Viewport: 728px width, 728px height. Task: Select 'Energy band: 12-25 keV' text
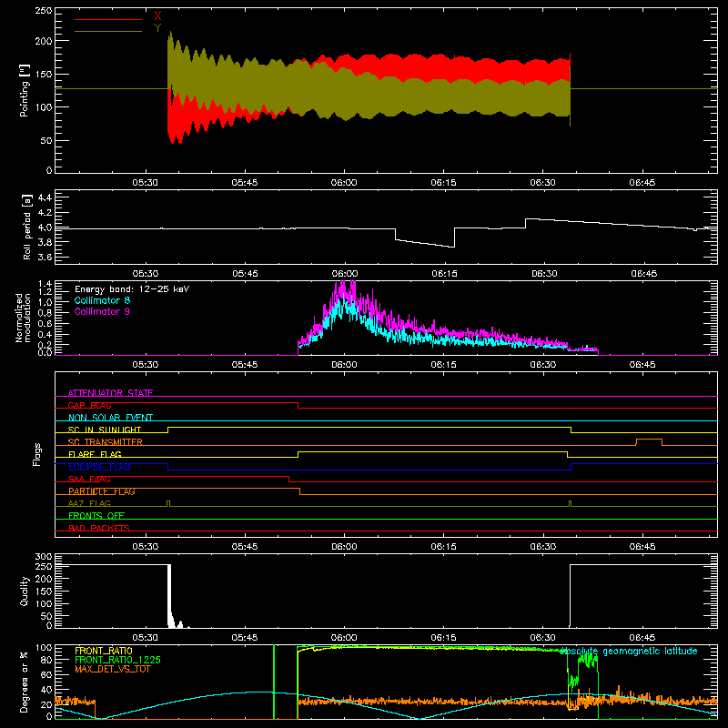click(x=132, y=289)
